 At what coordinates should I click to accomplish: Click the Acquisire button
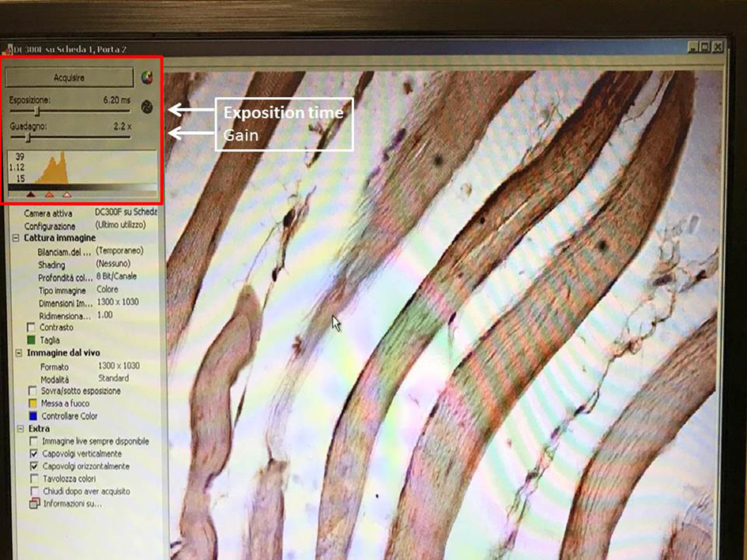(x=69, y=77)
